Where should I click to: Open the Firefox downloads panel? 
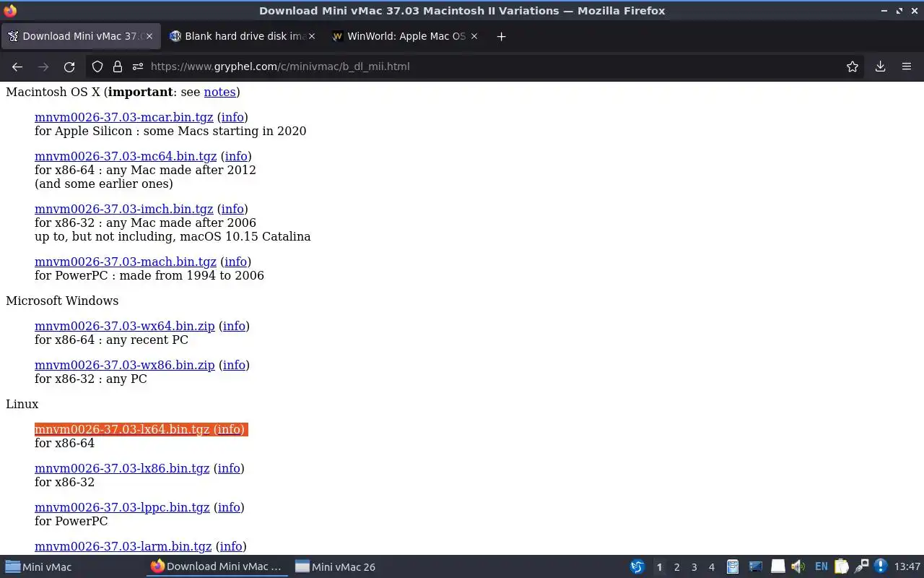tap(880, 66)
